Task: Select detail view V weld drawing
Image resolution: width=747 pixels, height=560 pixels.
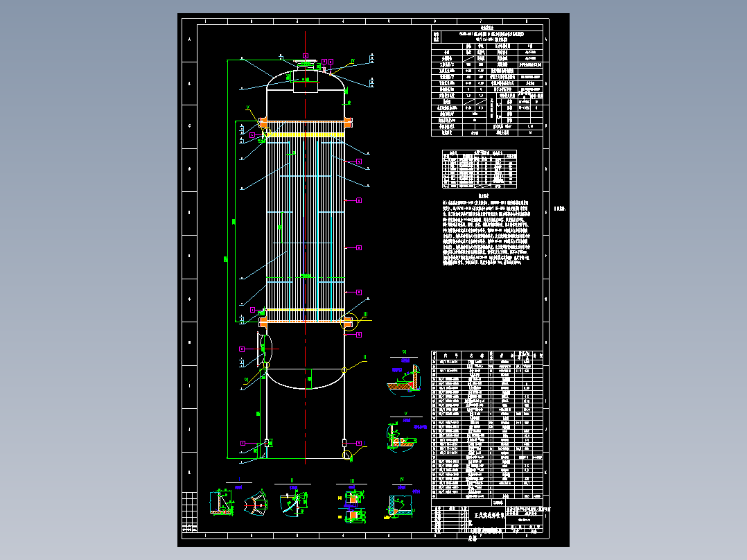Action: 403,437
